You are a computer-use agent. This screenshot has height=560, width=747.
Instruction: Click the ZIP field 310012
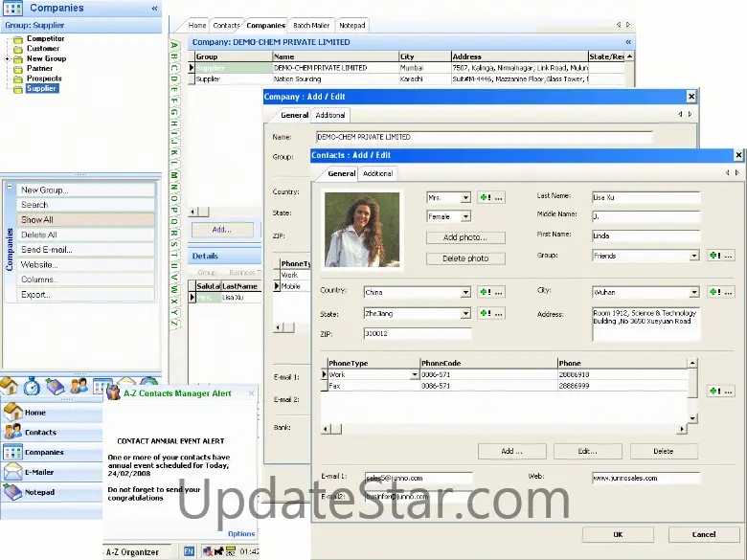[418, 334]
